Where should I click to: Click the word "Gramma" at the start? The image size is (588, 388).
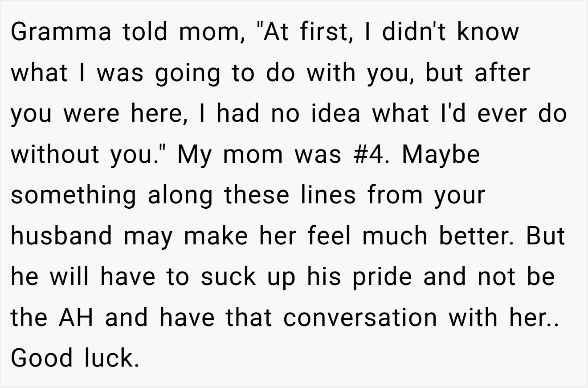click(61, 32)
